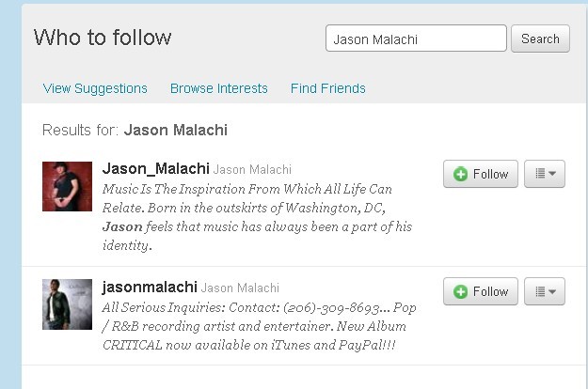Click green plus icon for Jason_Malachi
Screen dimensions: 588x389
pos(460,174)
